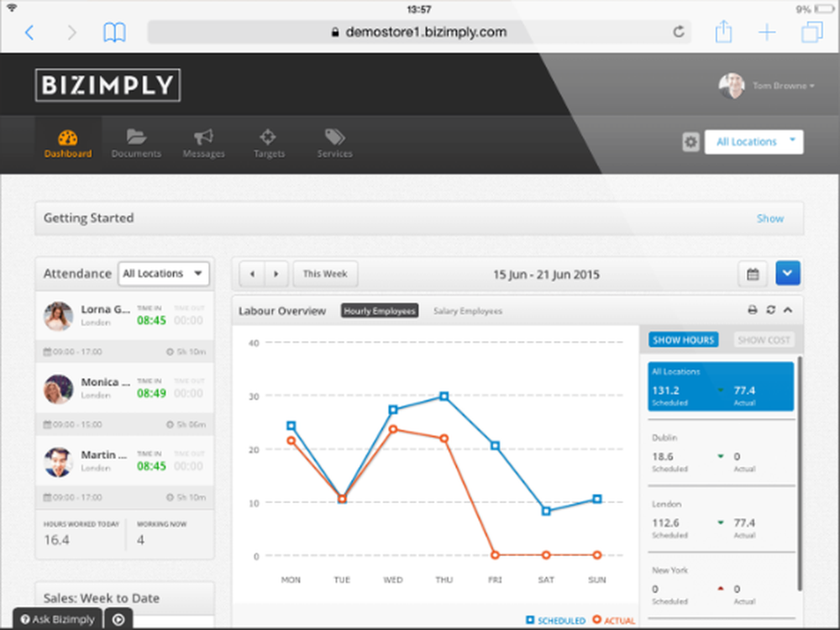Open the Dashboard section
This screenshot has height=630, width=840.
pyautogui.click(x=67, y=143)
